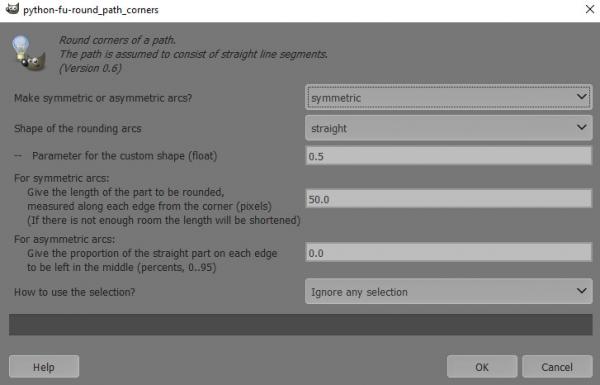Open Help for this plug-in

click(x=44, y=367)
